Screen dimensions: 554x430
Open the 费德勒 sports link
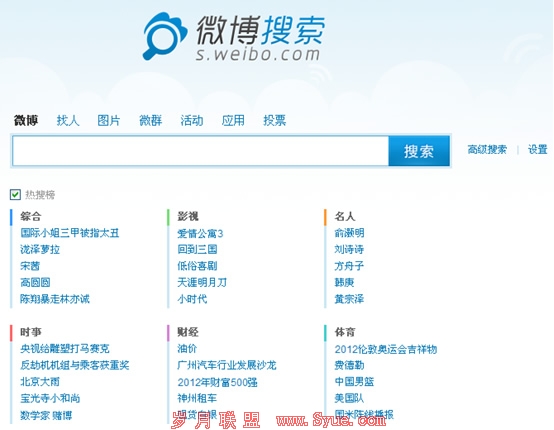coord(349,365)
